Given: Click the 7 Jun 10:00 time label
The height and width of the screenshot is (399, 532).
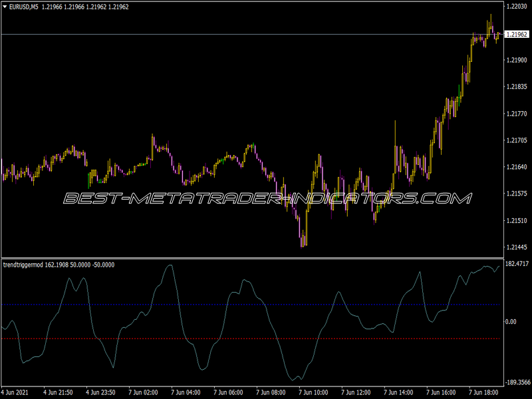Looking at the screenshot, I should point(313,392).
